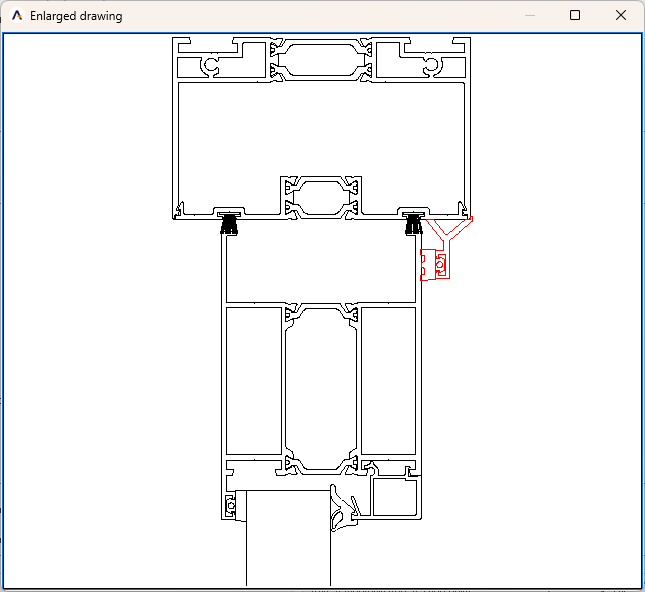The height and width of the screenshot is (592, 645).
Task: Select the tall right chamber of the sash
Action: [388, 380]
